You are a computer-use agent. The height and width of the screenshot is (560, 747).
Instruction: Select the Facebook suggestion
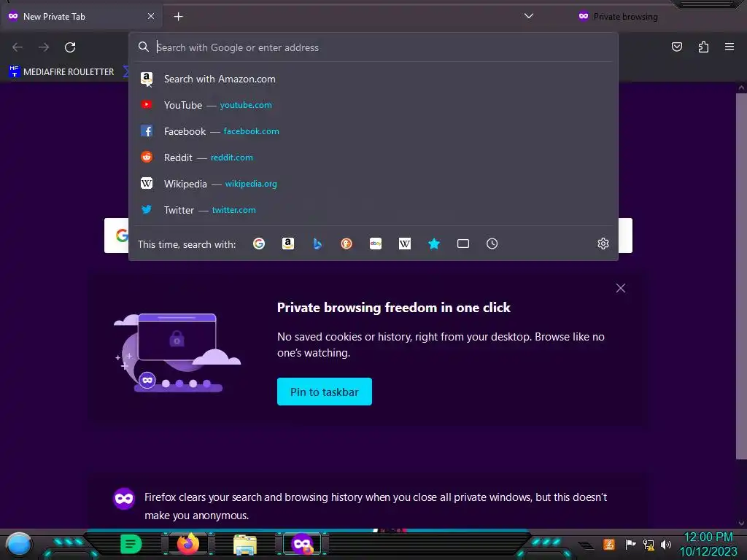click(373, 131)
